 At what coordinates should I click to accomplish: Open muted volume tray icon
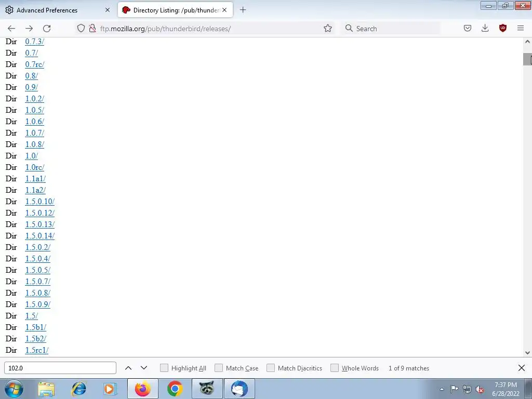pyautogui.click(x=480, y=389)
